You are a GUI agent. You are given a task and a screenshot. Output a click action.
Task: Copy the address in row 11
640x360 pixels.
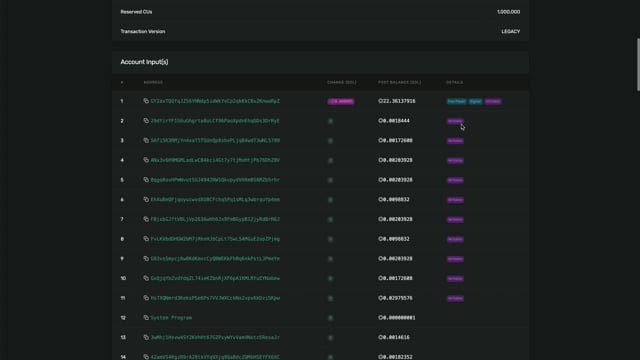(146, 298)
